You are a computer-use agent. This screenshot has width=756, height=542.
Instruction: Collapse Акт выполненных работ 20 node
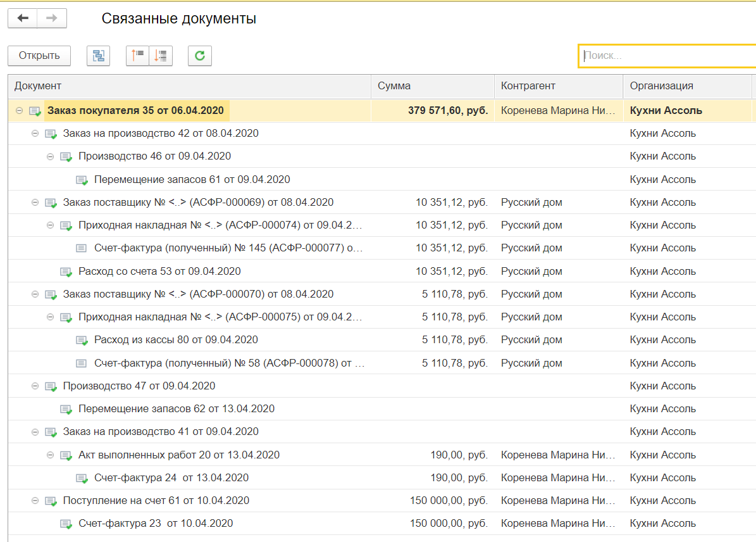click(x=50, y=455)
